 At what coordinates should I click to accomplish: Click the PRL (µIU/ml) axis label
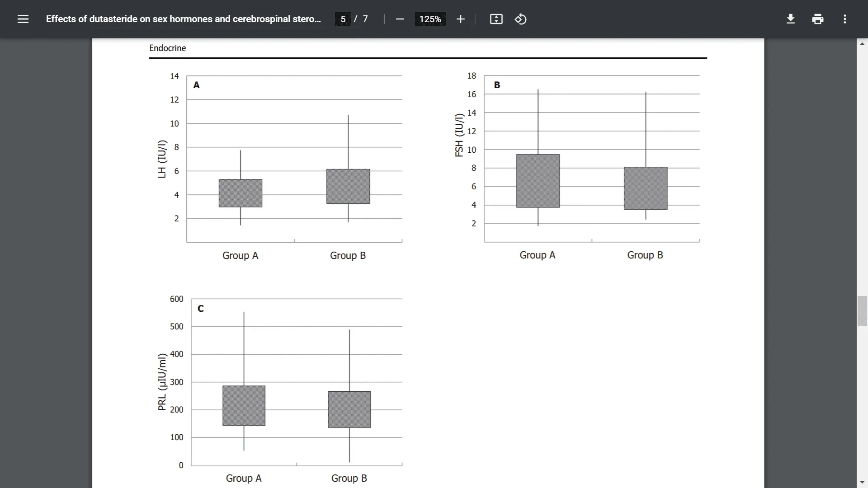click(162, 382)
